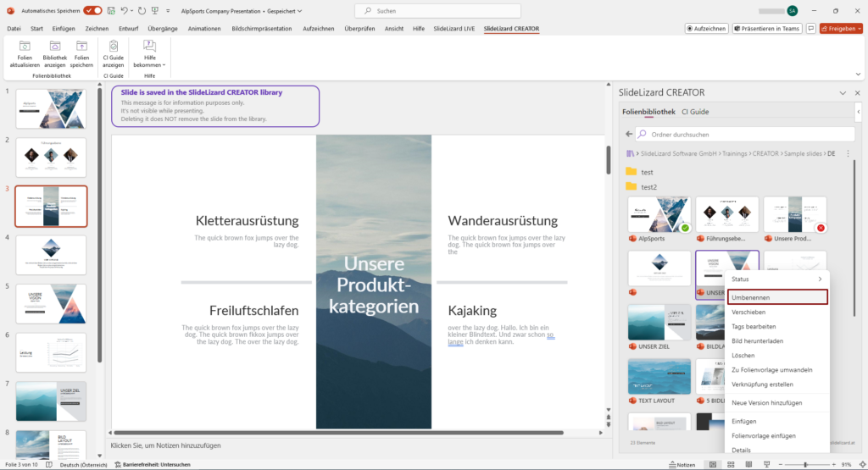The image size is (868, 470).
Task: Select slide 4 thumbnail
Action: (51, 255)
